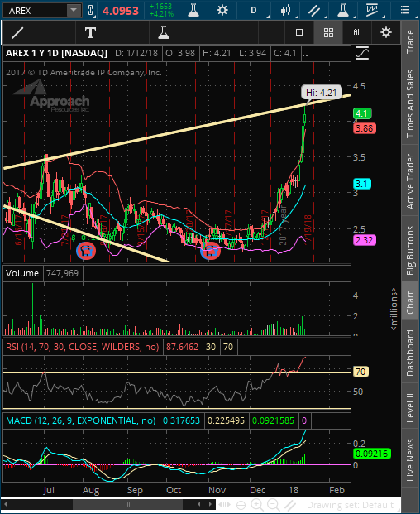This screenshot has width=420, height=514.
Task: Click the scrollbar left step arrow
Action: [199, 504]
